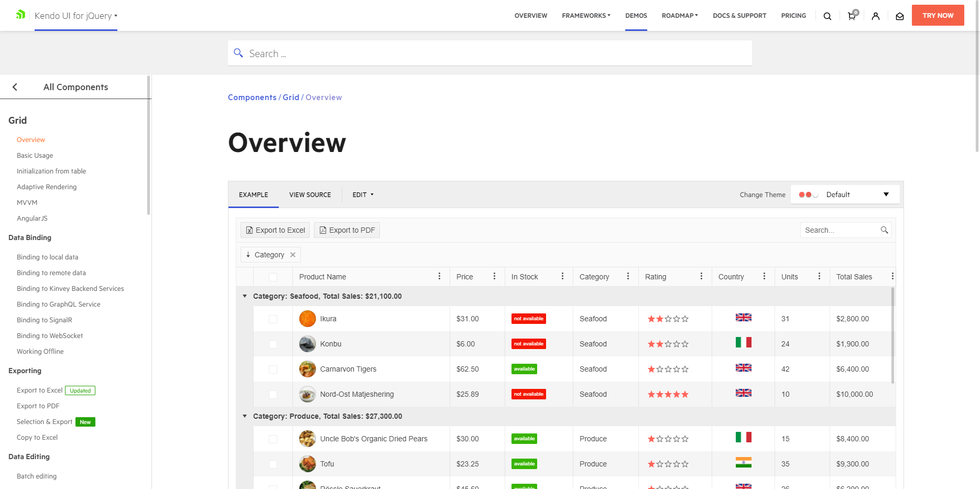Select the Carnarvon Tigers row checkbox
The height and width of the screenshot is (489, 980).
pos(273,370)
